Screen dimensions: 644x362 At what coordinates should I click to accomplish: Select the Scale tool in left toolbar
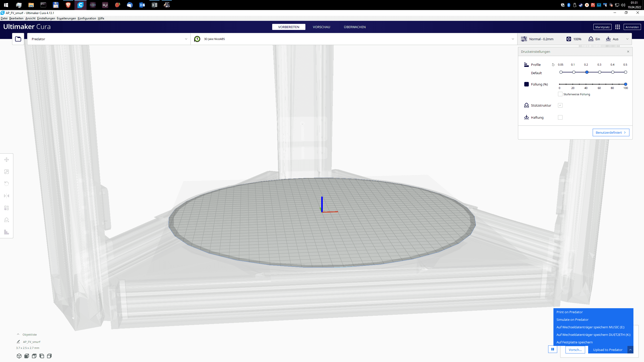[x=7, y=172]
